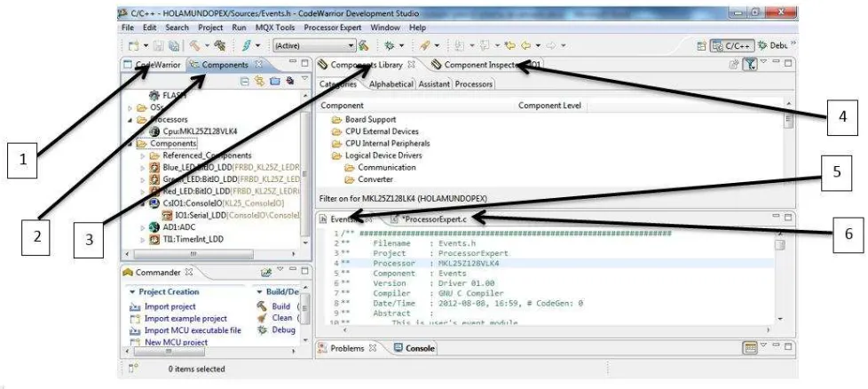Click the New MCU project link
Image resolution: width=868 pixels, height=389 pixels.
[176, 343]
